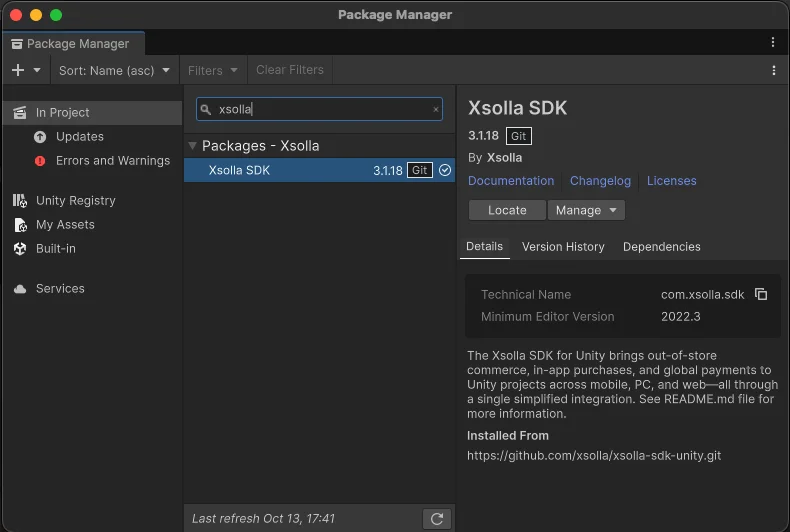Click the Clear Filters button
This screenshot has height=532, width=790.
290,70
